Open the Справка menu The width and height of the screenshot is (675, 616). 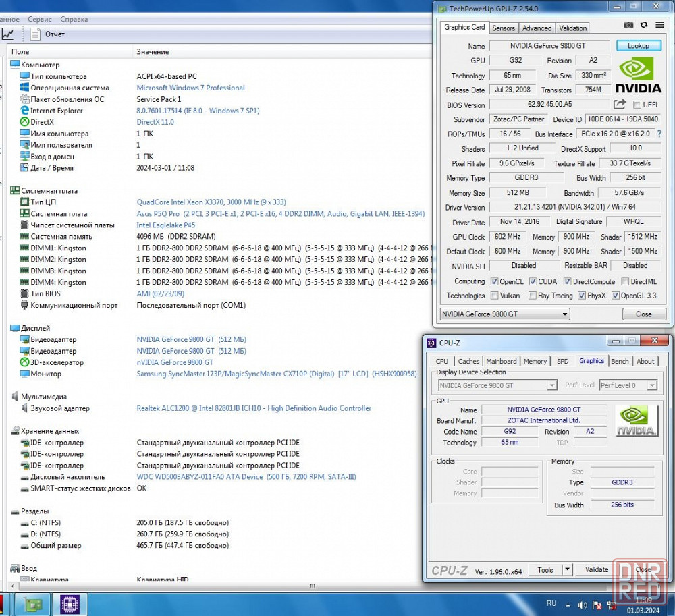pyautogui.click(x=74, y=19)
